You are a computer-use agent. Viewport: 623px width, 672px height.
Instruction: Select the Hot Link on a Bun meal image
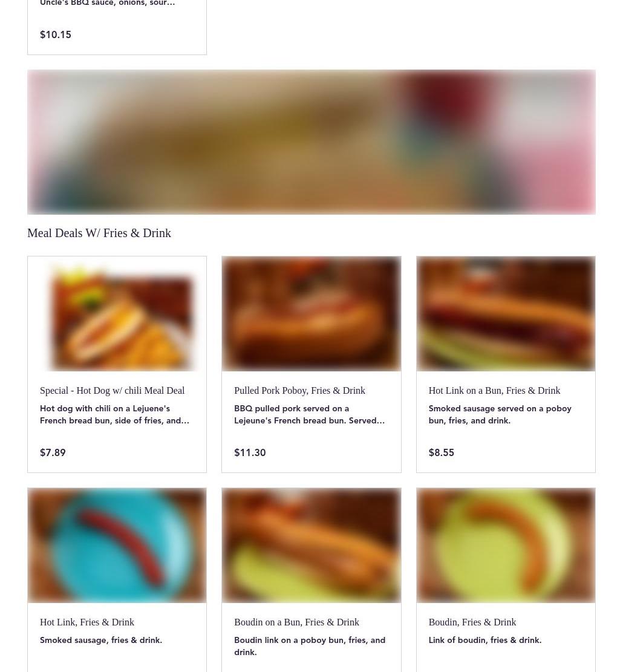[506, 314]
